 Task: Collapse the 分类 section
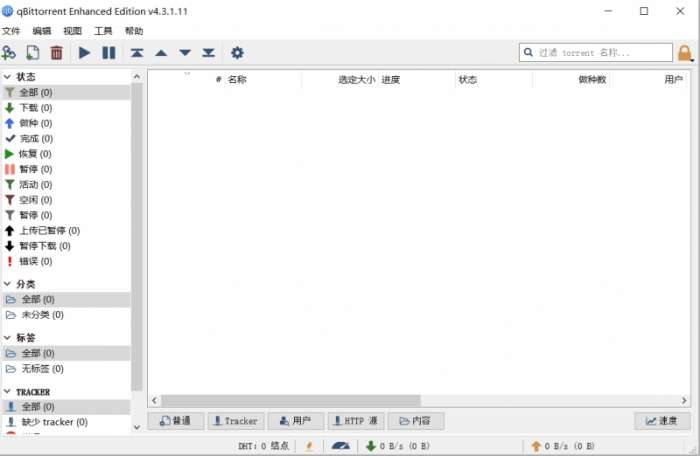(x=7, y=284)
